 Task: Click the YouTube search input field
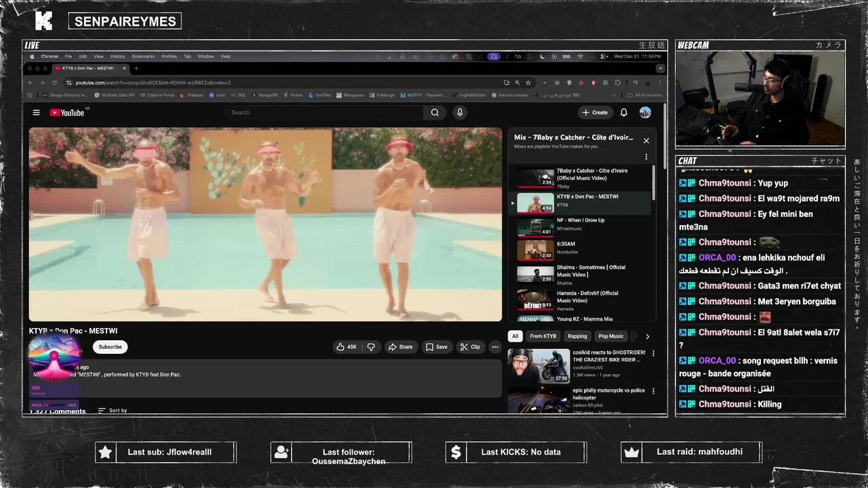[325, 113]
